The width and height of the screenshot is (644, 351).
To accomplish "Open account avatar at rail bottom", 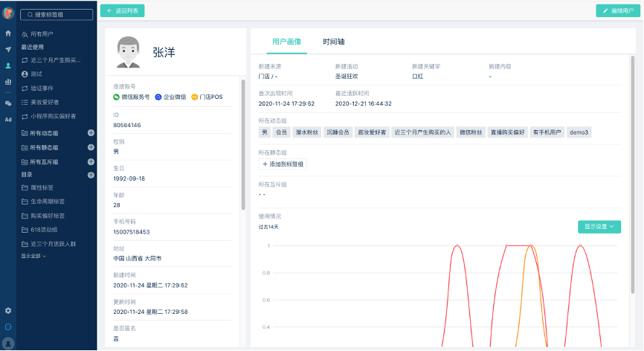I will click(8, 343).
